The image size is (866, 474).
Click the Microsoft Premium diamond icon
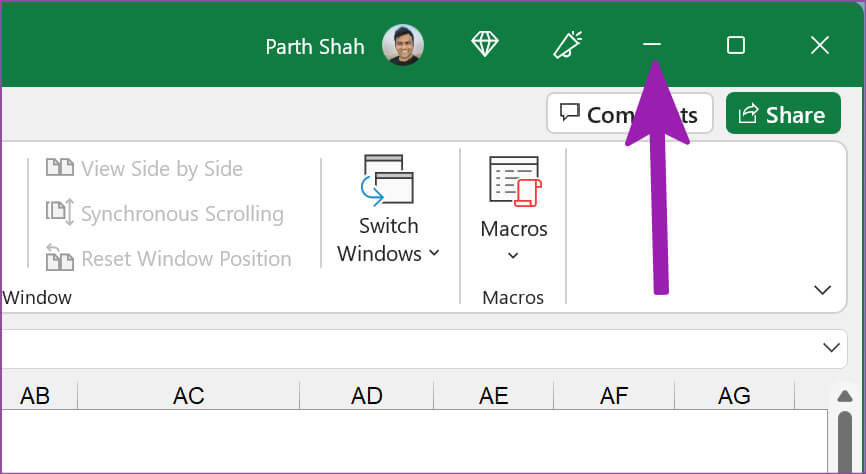point(485,44)
